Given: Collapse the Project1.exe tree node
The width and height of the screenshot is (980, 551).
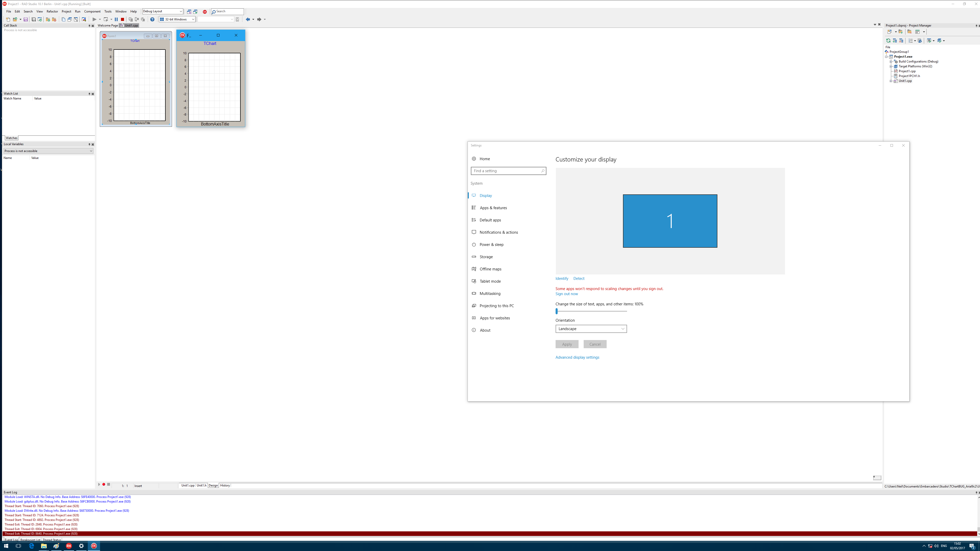Looking at the screenshot, I should coord(886,57).
